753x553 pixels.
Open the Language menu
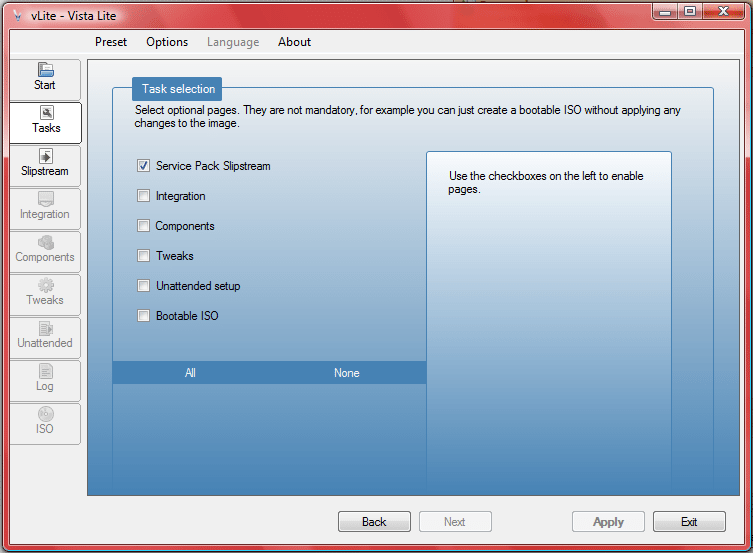[233, 42]
